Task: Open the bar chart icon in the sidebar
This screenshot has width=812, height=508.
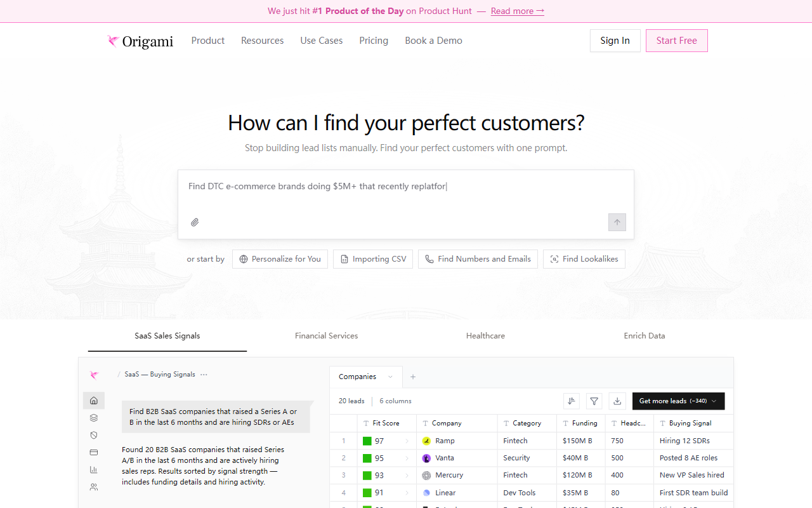Action: point(94,470)
